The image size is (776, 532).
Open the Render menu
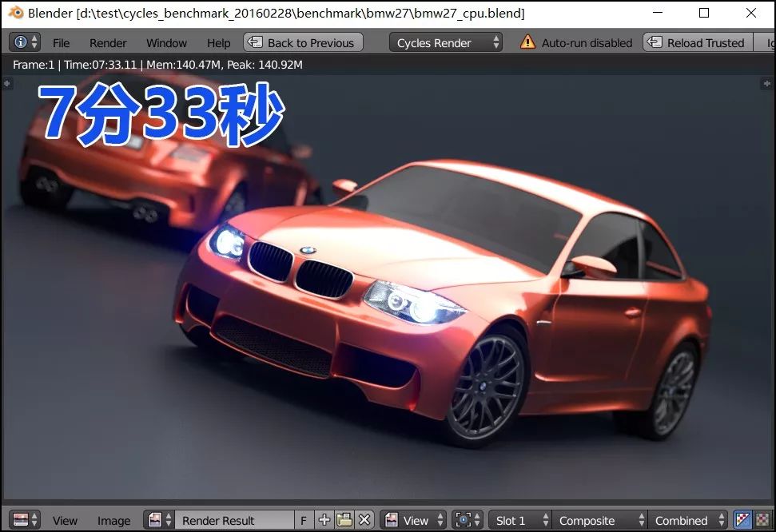coord(107,42)
